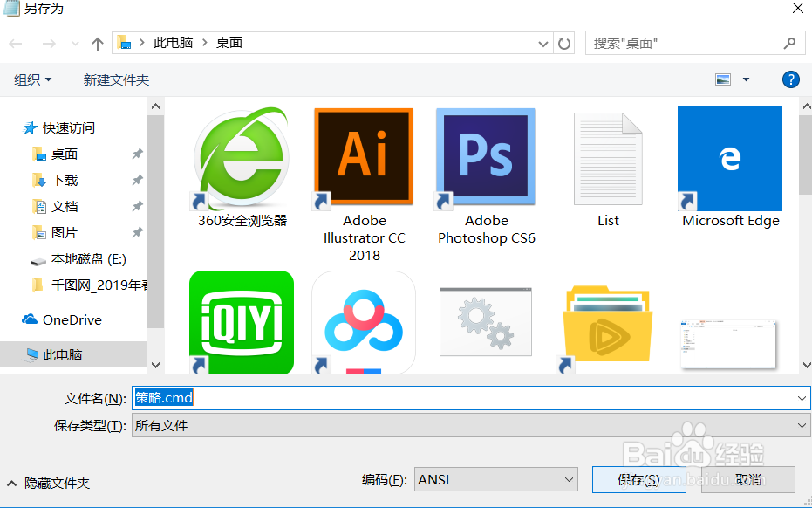Viewport: 812px width, 508px height.
Task: Select 此电脑 in navigation pane
Action: pyautogui.click(x=62, y=354)
